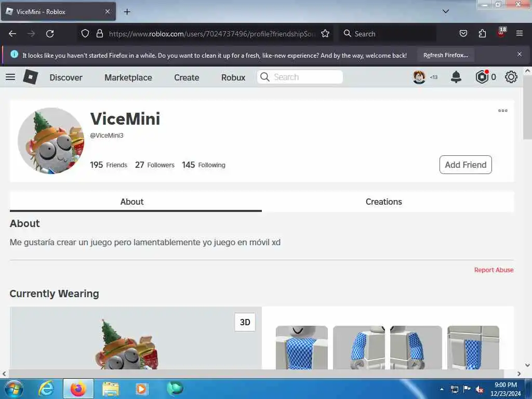The width and height of the screenshot is (532, 399).
Task: Open the Pocket save icon
Action: click(463, 33)
